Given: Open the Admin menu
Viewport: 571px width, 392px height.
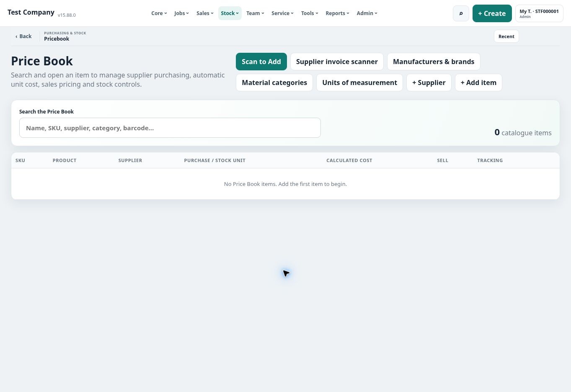Looking at the screenshot, I should (x=367, y=13).
